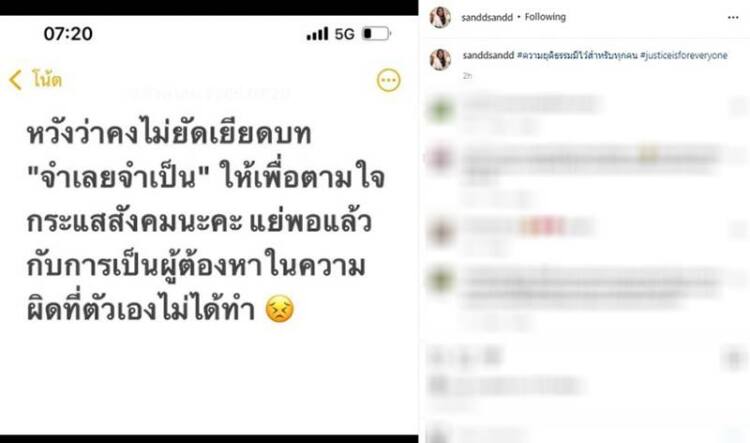Open sanddsandd username in post header
Viewport: 750px width, 443px height.
click(x=486, y=17)
